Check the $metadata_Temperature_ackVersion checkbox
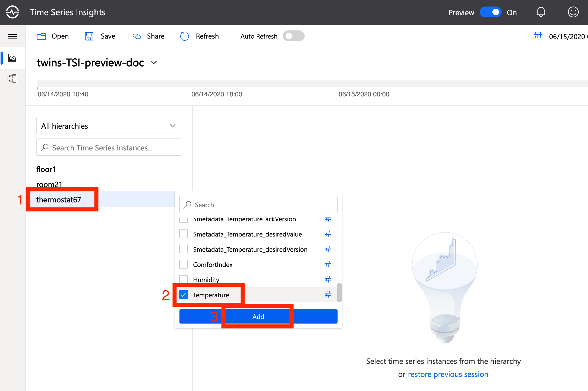Viewport: 588px width, 391px height. coord(184,220)
